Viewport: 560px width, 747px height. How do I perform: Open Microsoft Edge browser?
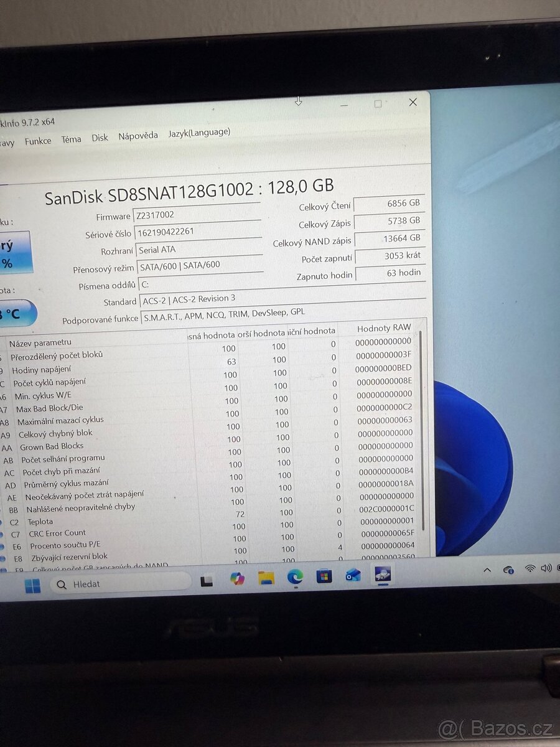(295, 577)
